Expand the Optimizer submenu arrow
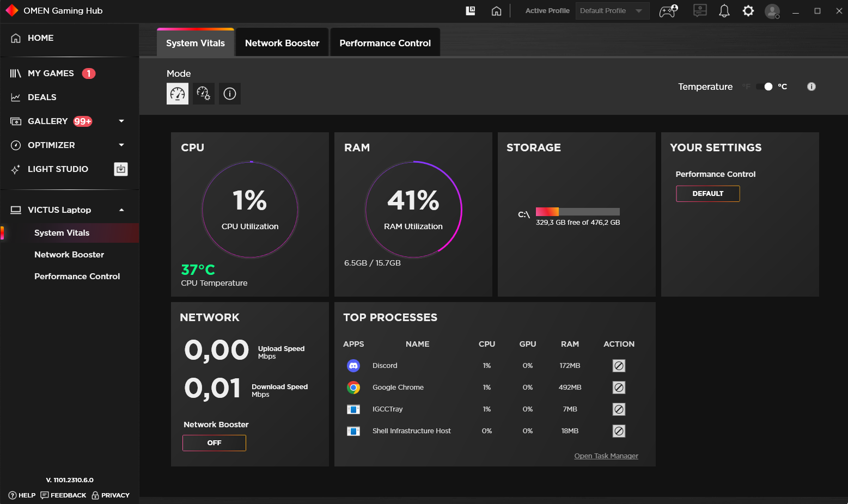This screenshot has height=504, width=848. point(121,145)
